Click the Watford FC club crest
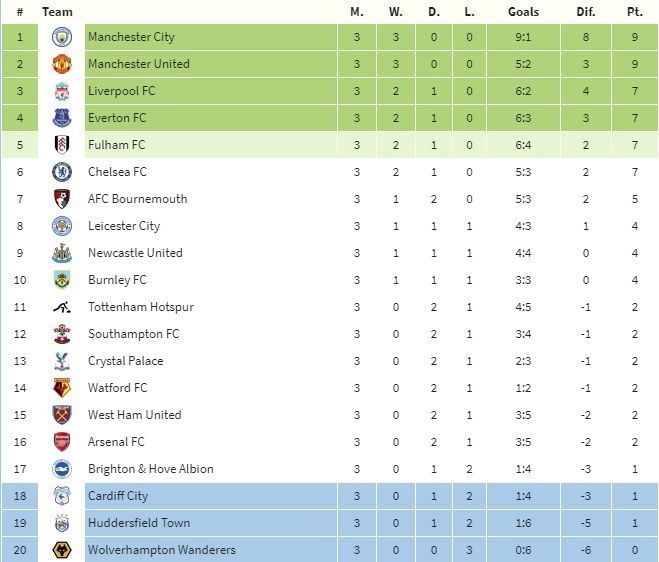 62,388
